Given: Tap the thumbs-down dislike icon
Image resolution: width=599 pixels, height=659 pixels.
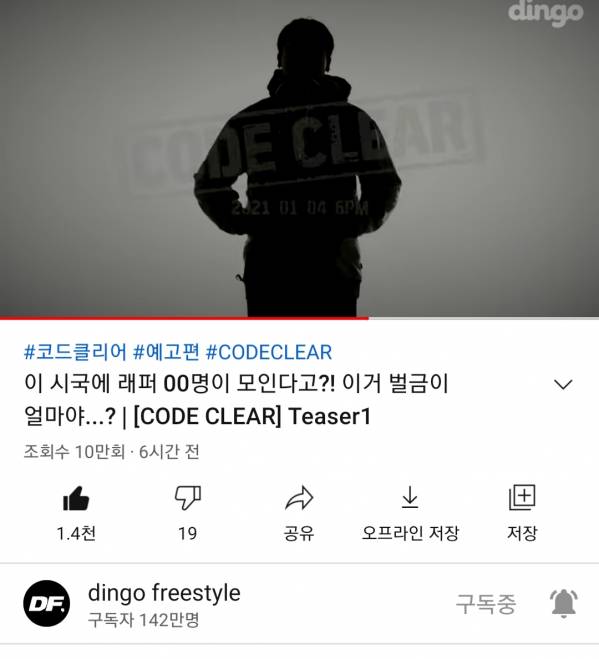Looking at the screenshot, I should pos(187,498).
